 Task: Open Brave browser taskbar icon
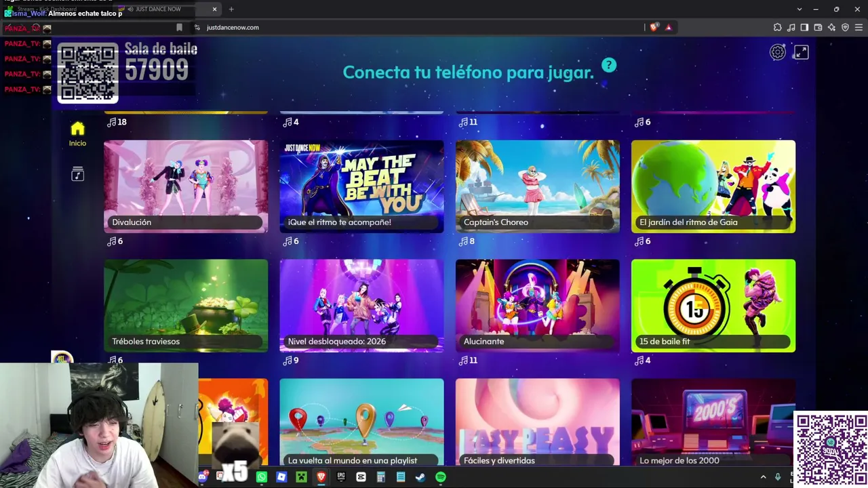click(x=321, y=477)
